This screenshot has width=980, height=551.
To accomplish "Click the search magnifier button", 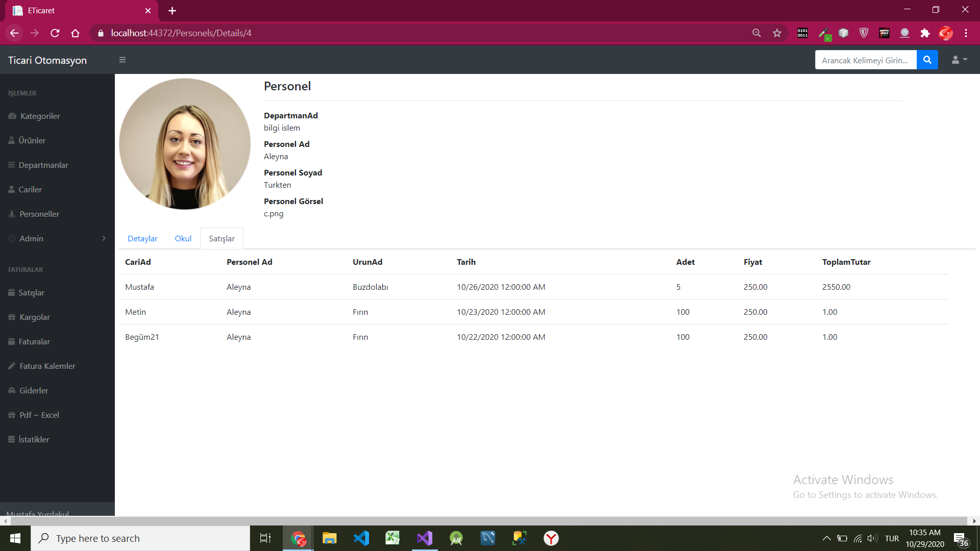I will [x=927, y=59].
